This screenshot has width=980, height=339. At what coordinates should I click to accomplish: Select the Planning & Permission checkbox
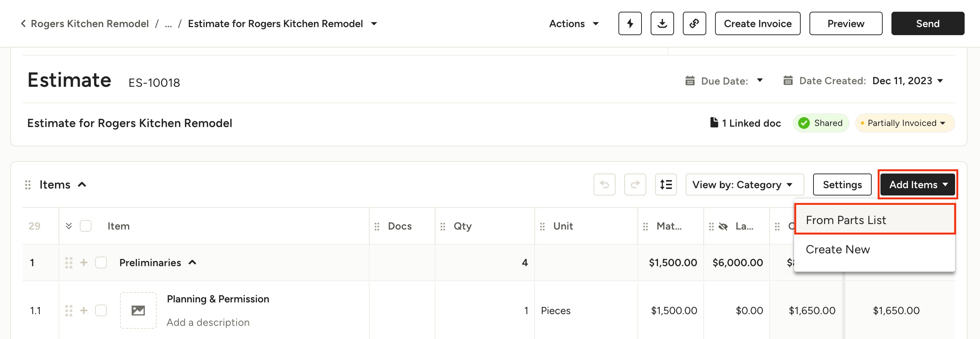tap(101, 310)
